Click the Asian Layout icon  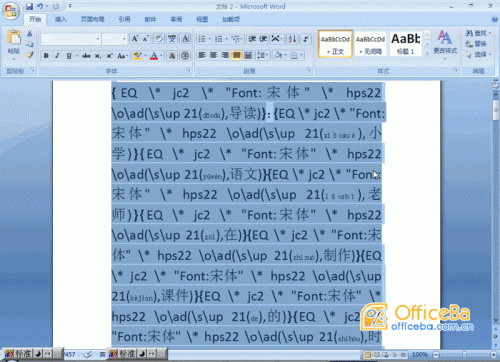pos(275,39)
